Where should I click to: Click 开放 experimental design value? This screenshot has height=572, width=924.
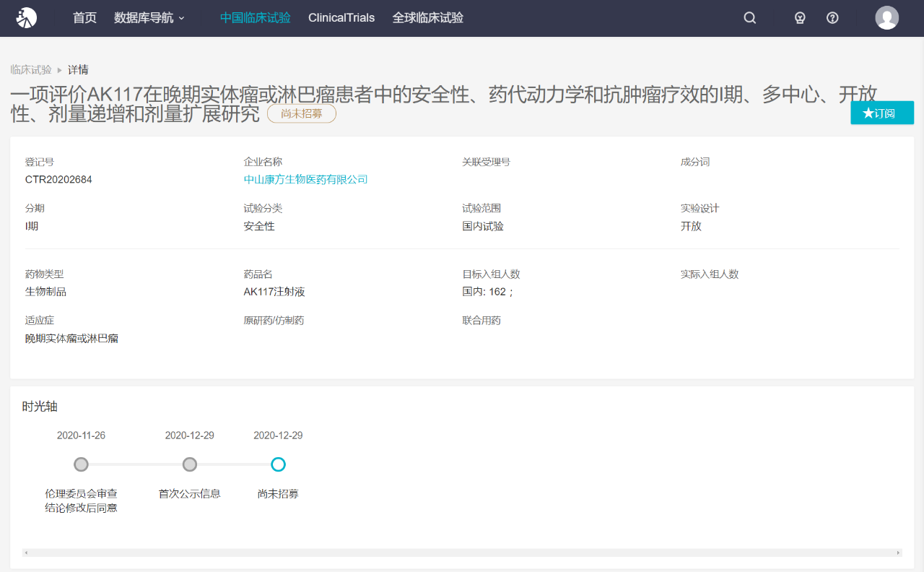691,226
